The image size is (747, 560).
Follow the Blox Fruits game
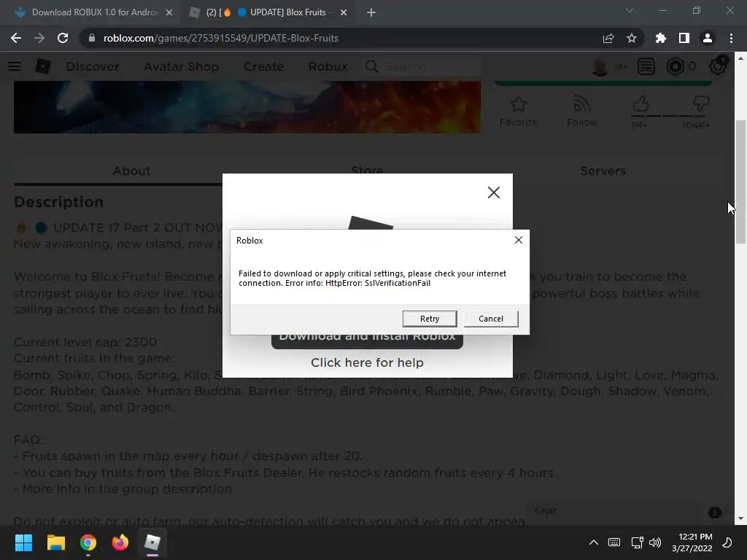point(581,112)
